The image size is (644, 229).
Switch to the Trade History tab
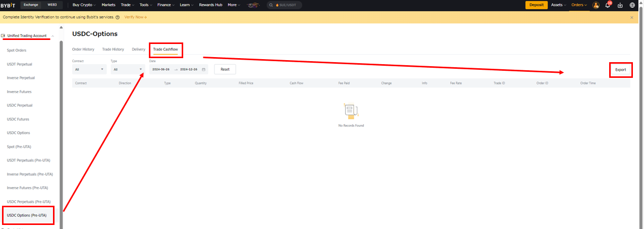point(113,49)
